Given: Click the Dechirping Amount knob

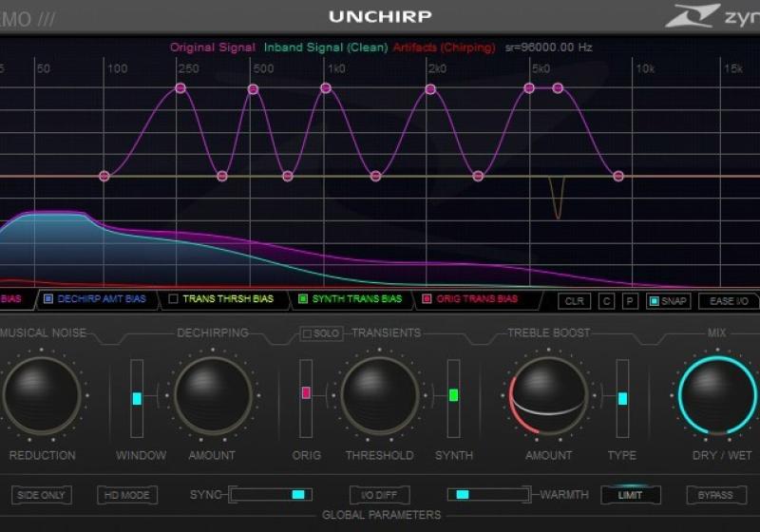Looking at the screenshot, I should 213,395.
